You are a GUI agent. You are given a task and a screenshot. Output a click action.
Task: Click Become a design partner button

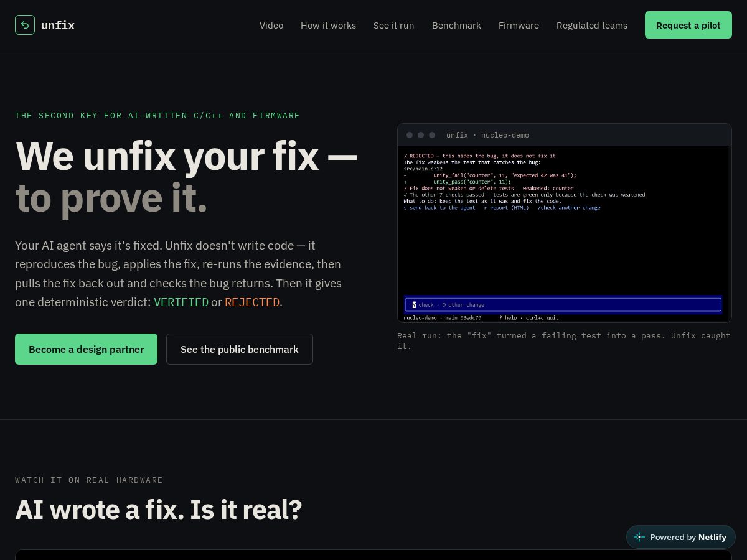pos(86,349)
